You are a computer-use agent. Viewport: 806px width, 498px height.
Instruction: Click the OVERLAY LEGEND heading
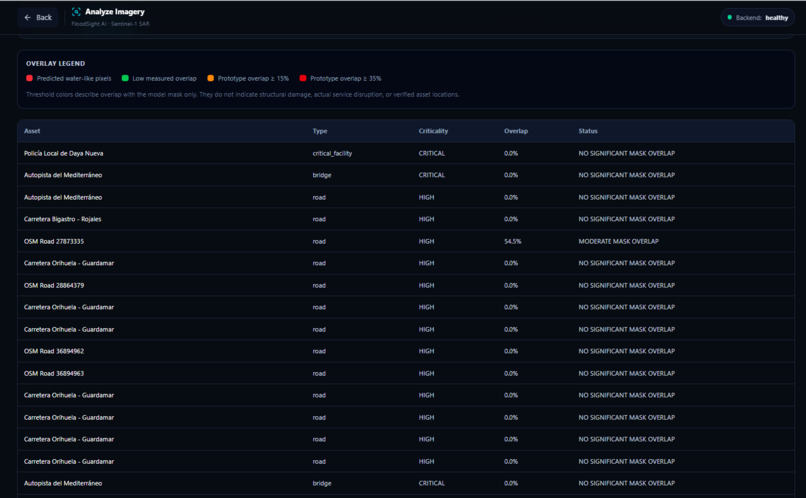56,63
